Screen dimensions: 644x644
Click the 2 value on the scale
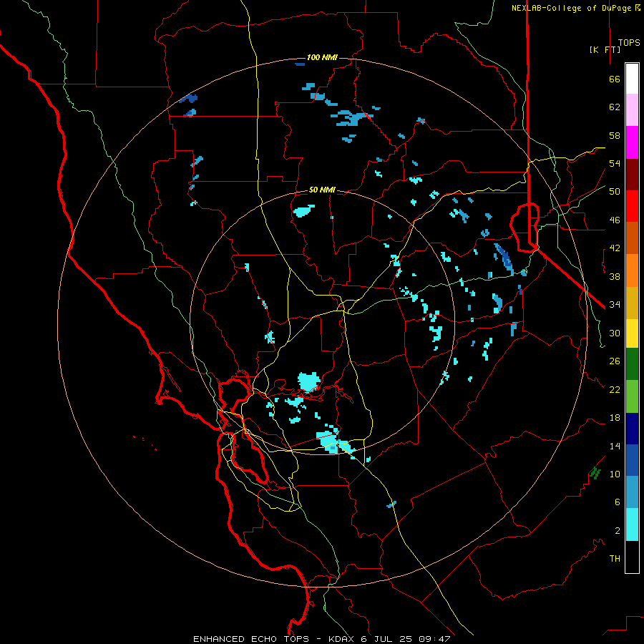617,531
